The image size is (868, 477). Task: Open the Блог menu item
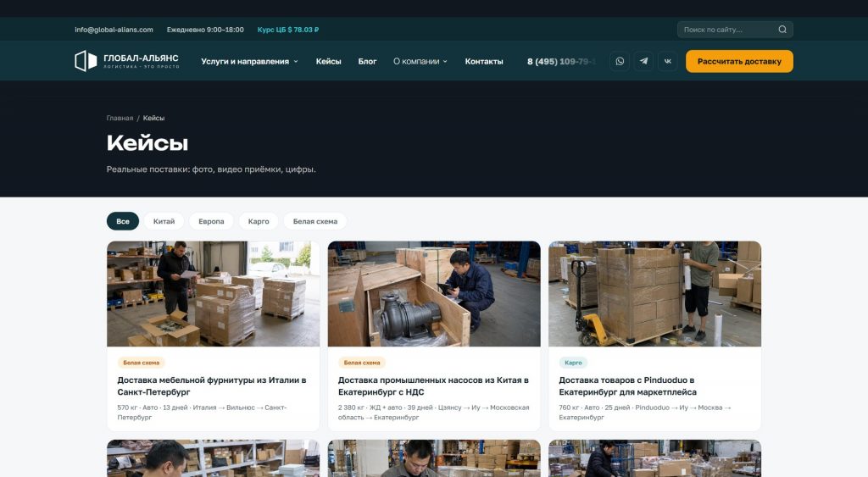[367, 61]
